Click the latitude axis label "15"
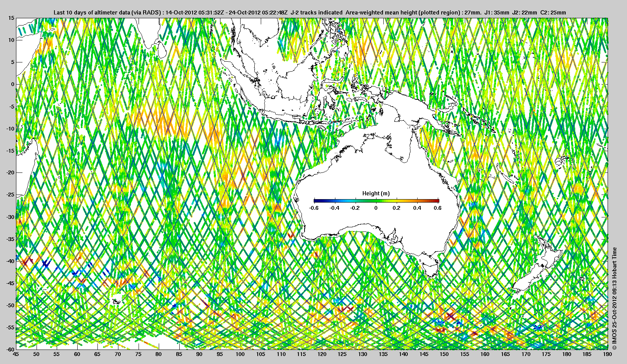This screenshot has height=364, width=627. [x=11, y=18]
